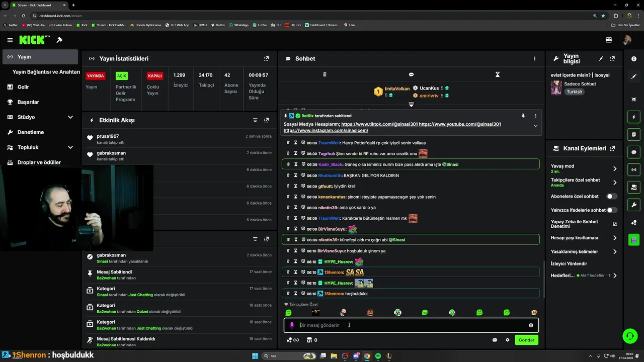Click the wrench icon in right sidebar

634,205
